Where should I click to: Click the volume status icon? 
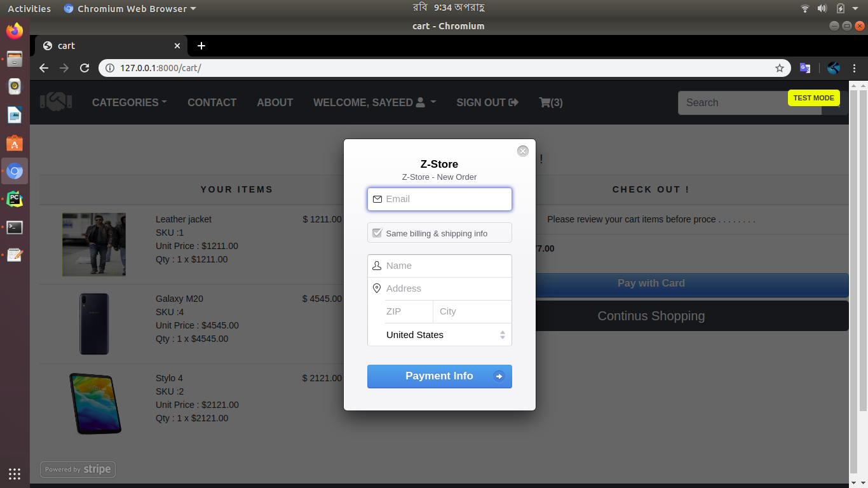tap(822, 8)
